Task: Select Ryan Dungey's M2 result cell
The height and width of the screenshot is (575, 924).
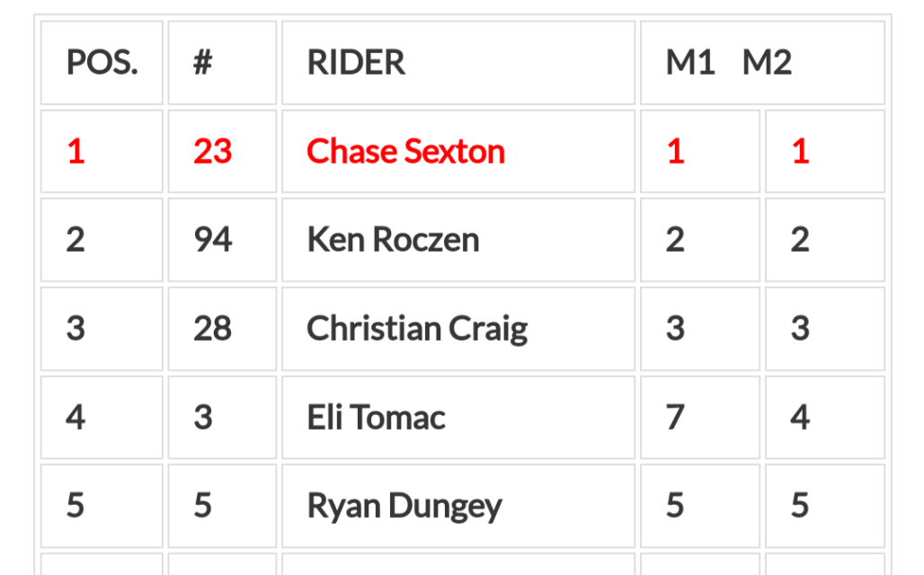Action: [x=825, y=506]
